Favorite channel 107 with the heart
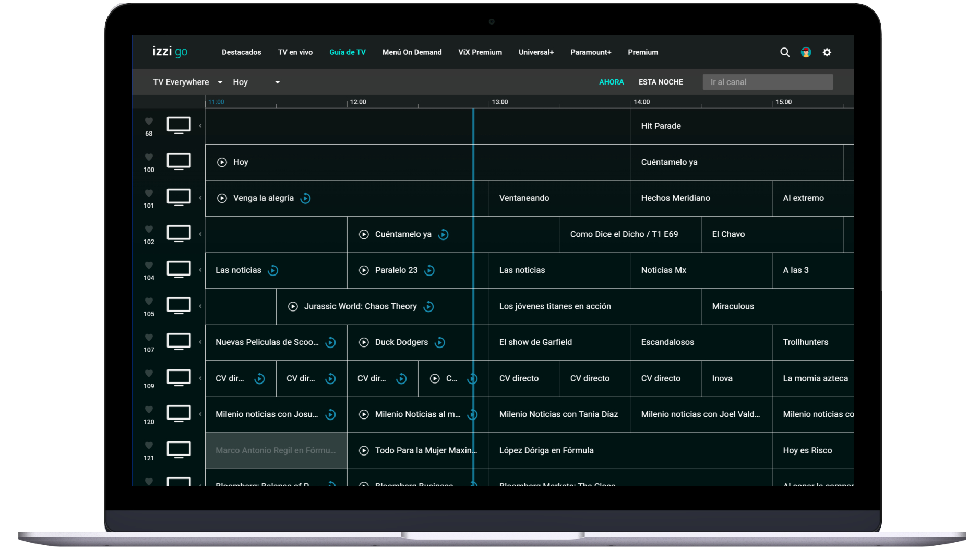Viewport: 980px width, 551px height. (149, 337)
